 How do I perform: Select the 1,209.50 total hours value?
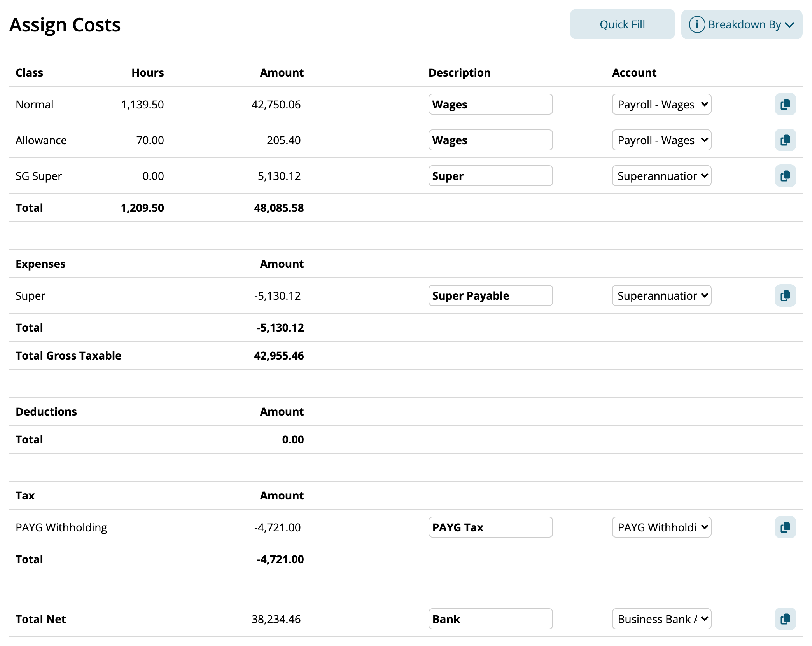tap(142, 208)
